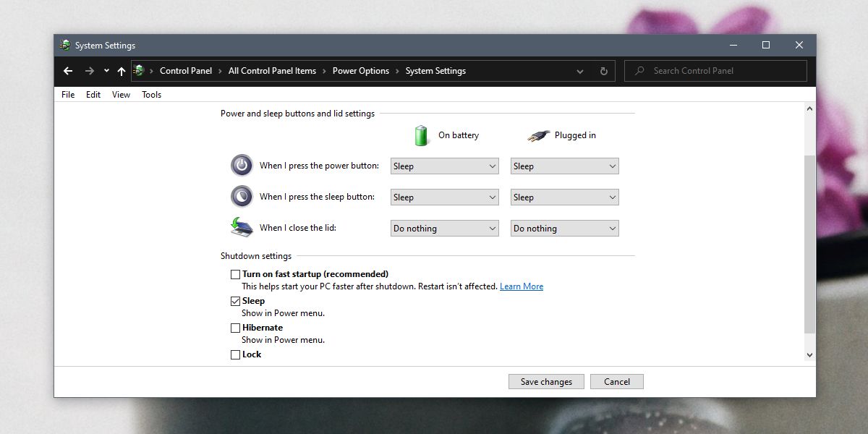Click the Cancel button
This screenshot has width=868, height=434.
pos(617,382)
